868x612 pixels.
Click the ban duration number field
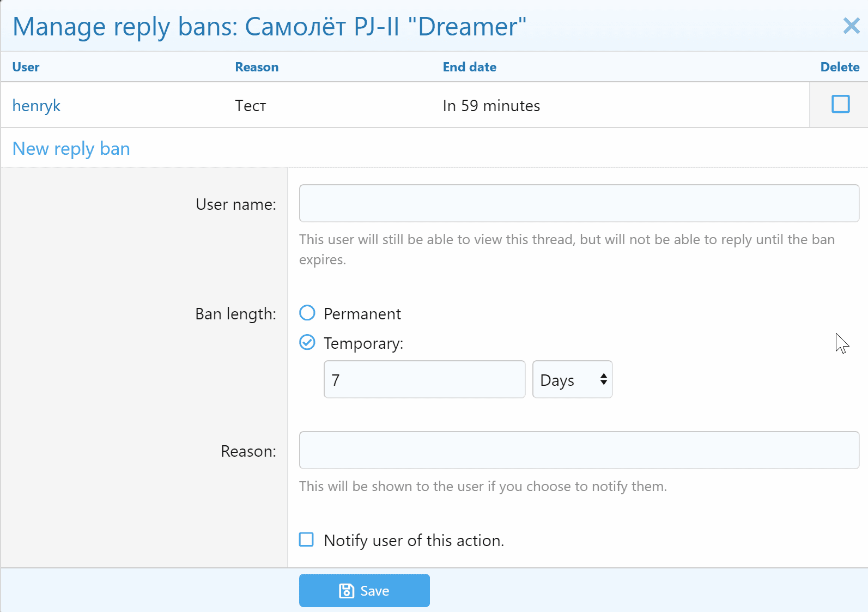pyautogui.click(x=424, y=379)
